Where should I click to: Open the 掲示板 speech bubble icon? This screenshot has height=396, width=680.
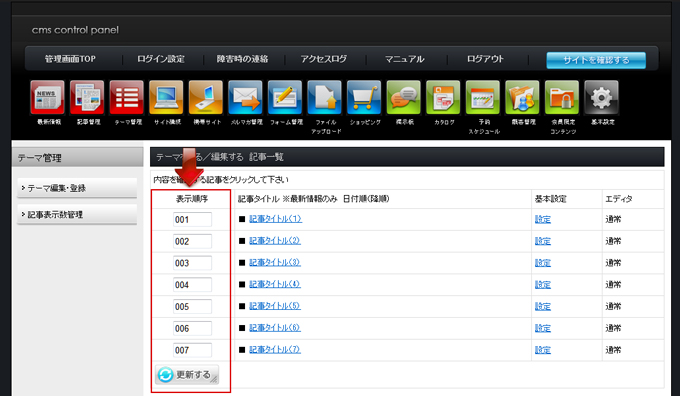tap(404, 97)
